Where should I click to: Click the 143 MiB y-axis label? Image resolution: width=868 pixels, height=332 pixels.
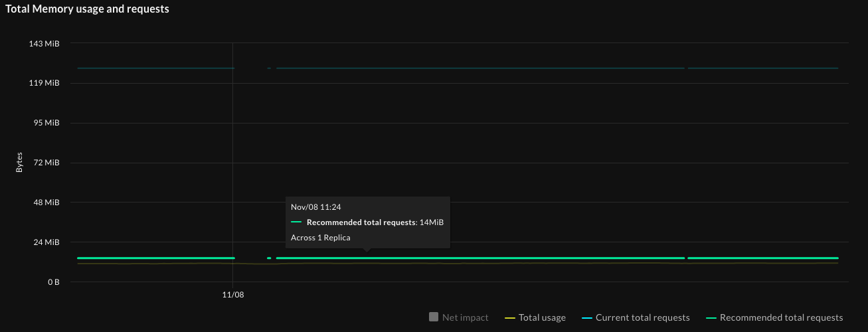[45, 44]
